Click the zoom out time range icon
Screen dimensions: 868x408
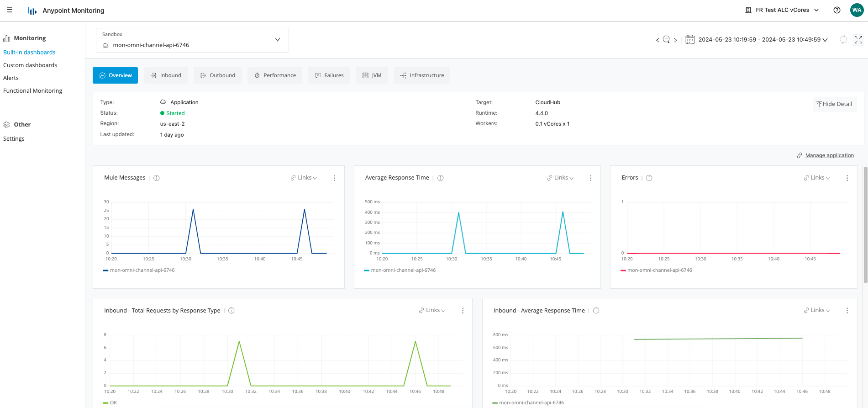666,40
